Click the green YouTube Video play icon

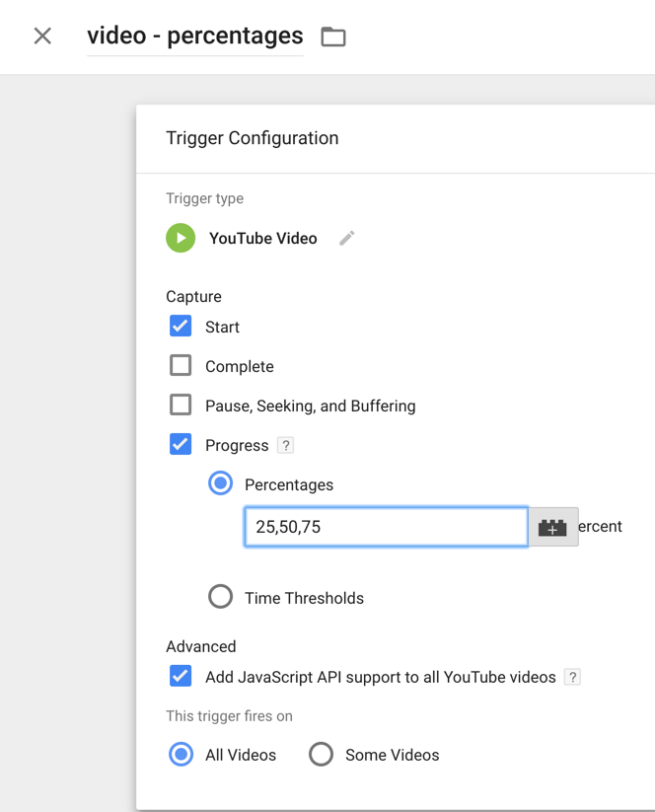tap(181, 238)
